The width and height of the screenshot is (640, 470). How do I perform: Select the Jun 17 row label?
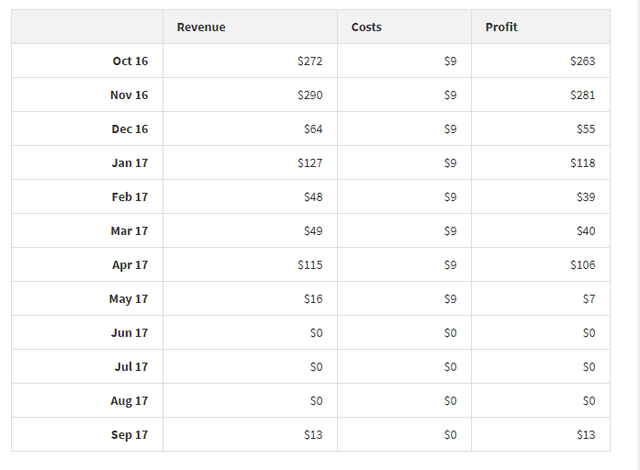click(x=130, y=333)
